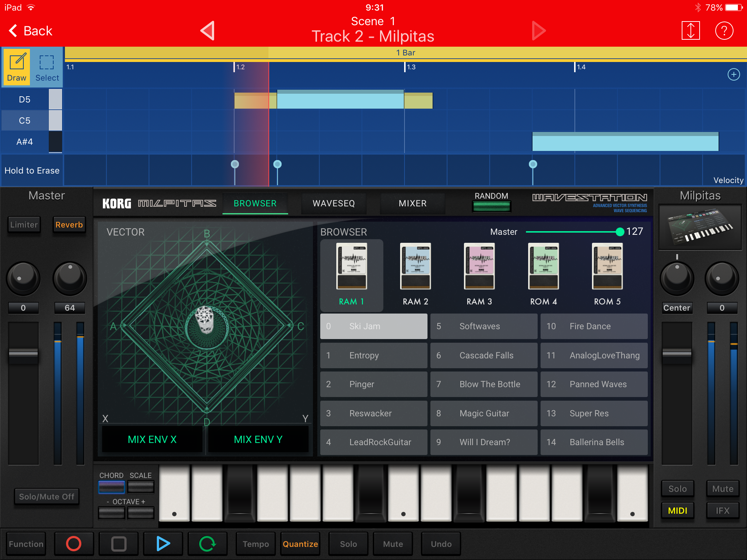747x560 pixels.
Task: Toggle Quantize in the bottom bar
Action: pyautogui.click(x=300, y=544)
